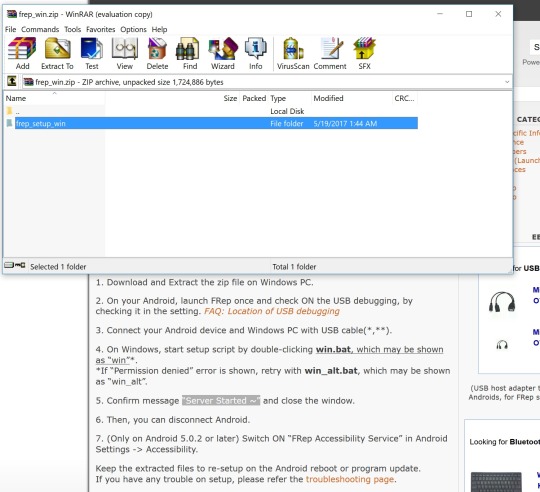This screenshot has width=540, height=492.
Task: Sort by the Name column header
Action: point(54,98)
